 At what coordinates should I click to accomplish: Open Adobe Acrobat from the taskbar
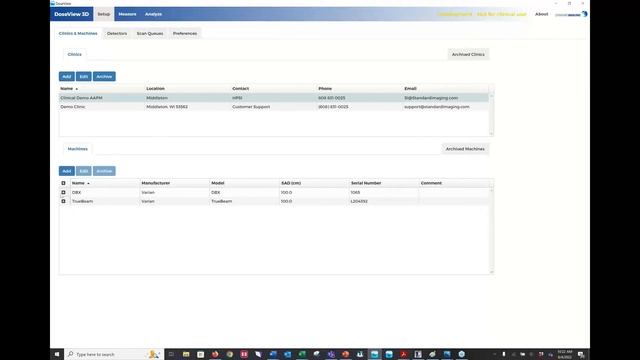point(404,354)
